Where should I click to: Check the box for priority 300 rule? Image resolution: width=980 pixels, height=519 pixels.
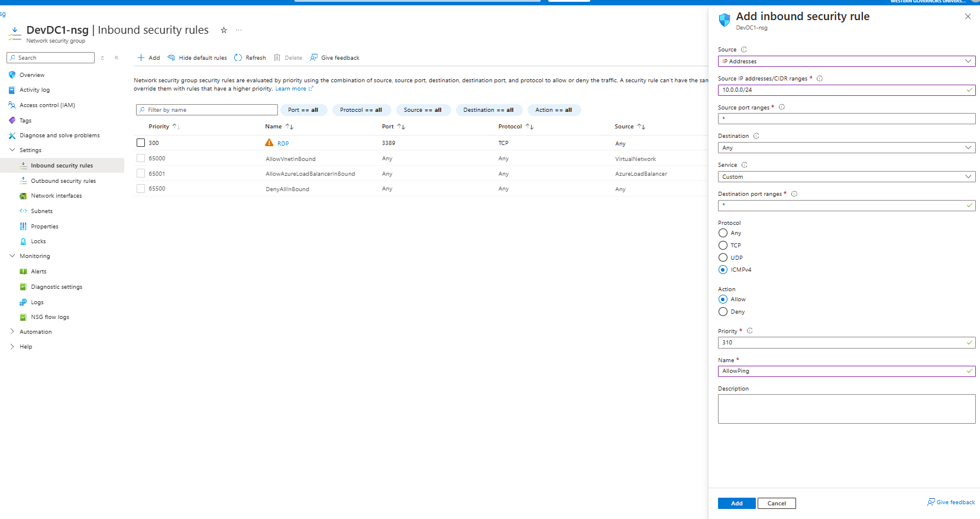141,143
